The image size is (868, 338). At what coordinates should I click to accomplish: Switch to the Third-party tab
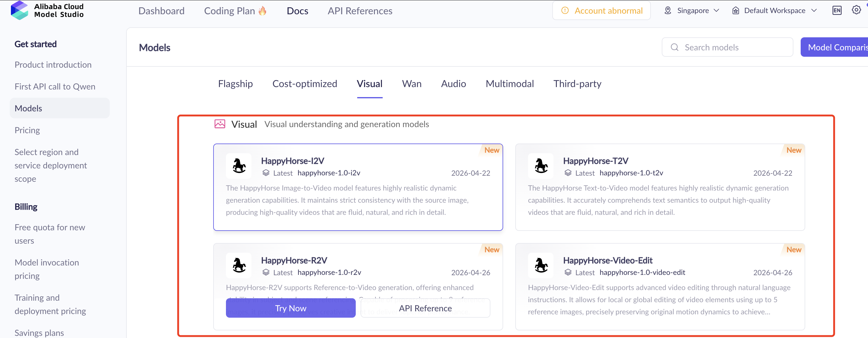pos(577,83)
